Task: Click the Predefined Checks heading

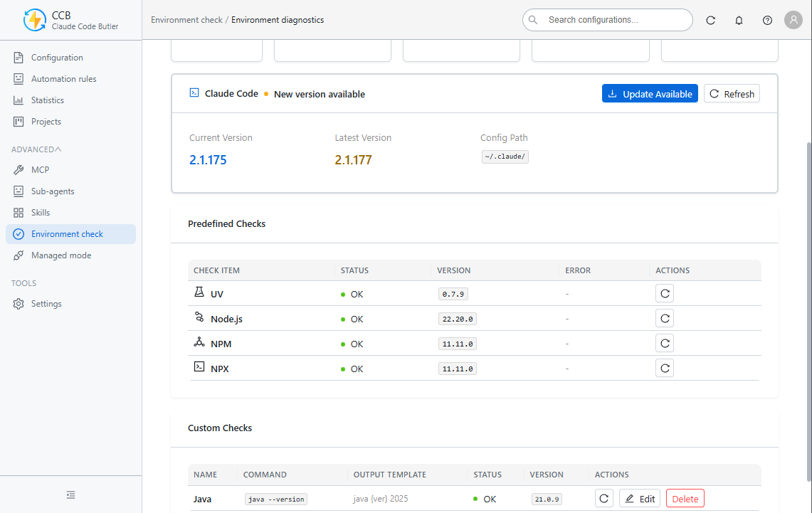Action: [x=227, y=223]
